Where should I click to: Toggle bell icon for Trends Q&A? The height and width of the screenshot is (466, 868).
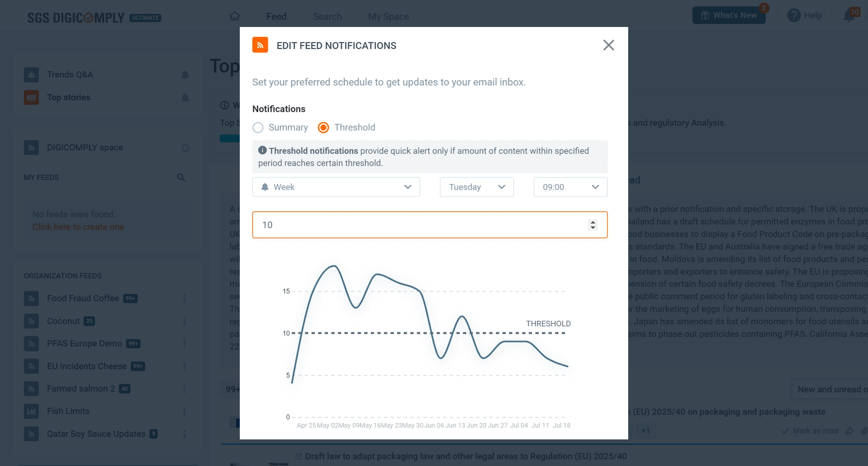185,75
